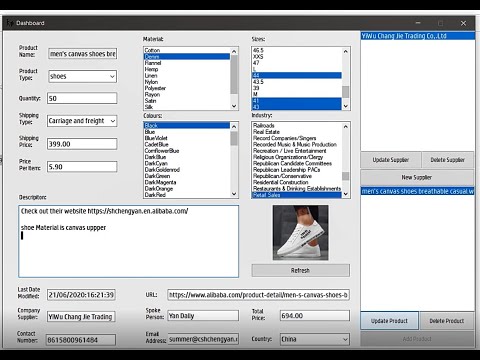The width and height of the screenshot is (480, 360).
Task: Click the URL input field
Action: coord(259,295)
